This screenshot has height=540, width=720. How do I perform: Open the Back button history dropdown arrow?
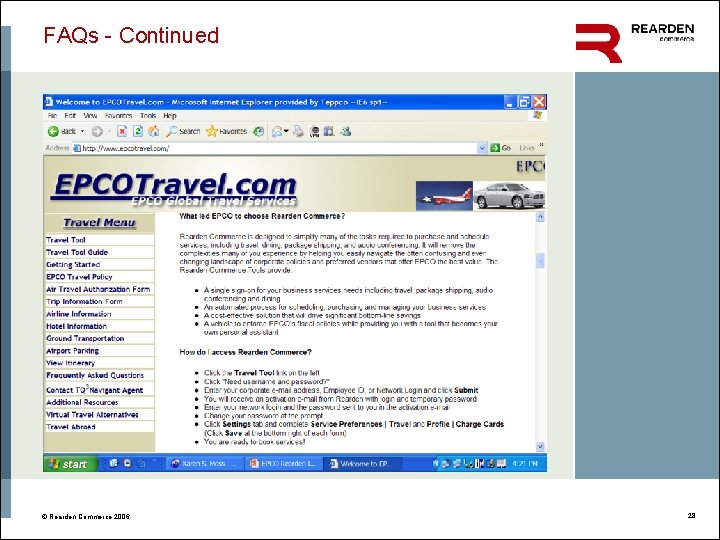tap(83, 131)
